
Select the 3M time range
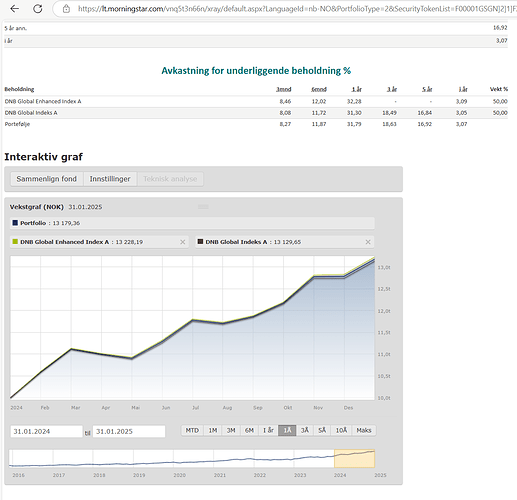click(231, 430)
